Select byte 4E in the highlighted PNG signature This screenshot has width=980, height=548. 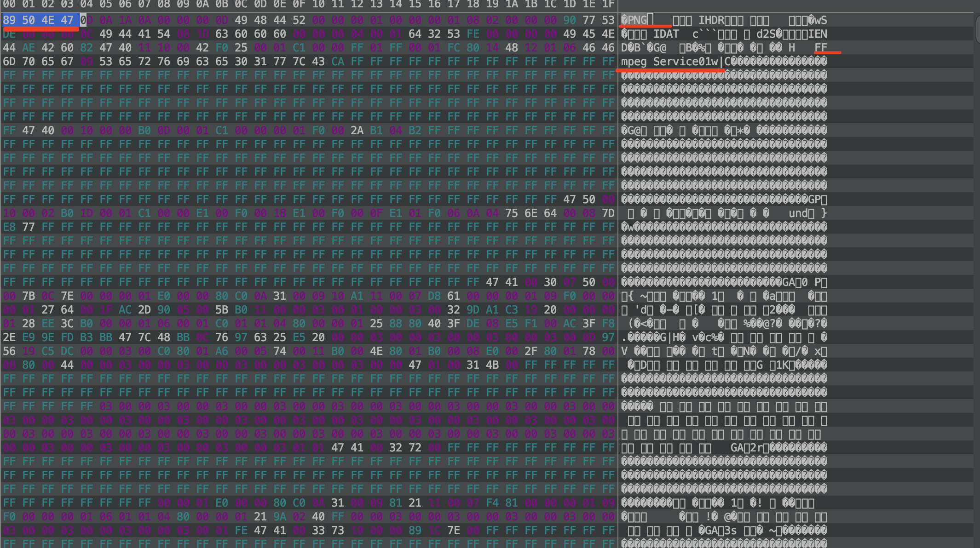(48, 20)
